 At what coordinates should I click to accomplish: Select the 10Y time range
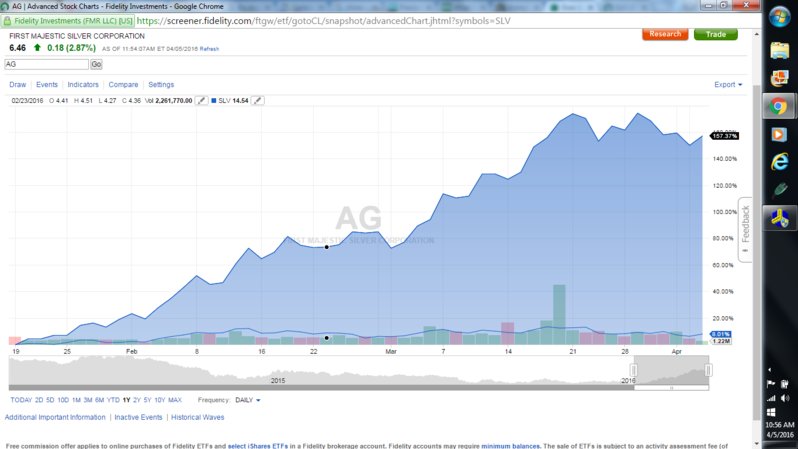pos(160,400)
